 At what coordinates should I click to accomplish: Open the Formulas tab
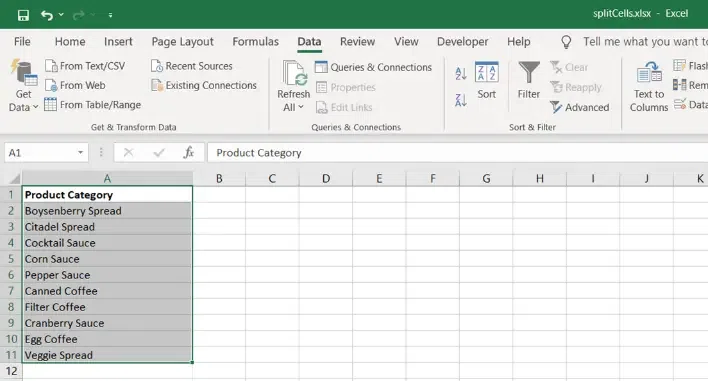pyautogui.click(x=256, y=42)
